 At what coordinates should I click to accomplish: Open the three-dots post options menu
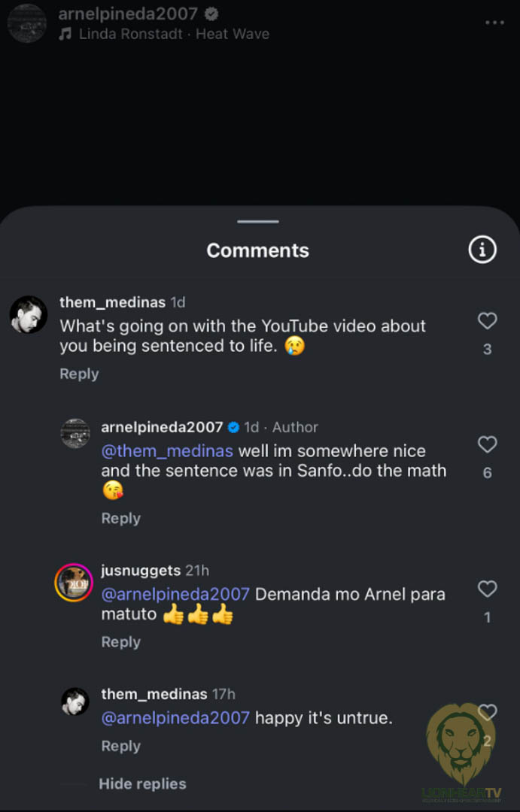(494, 23)
